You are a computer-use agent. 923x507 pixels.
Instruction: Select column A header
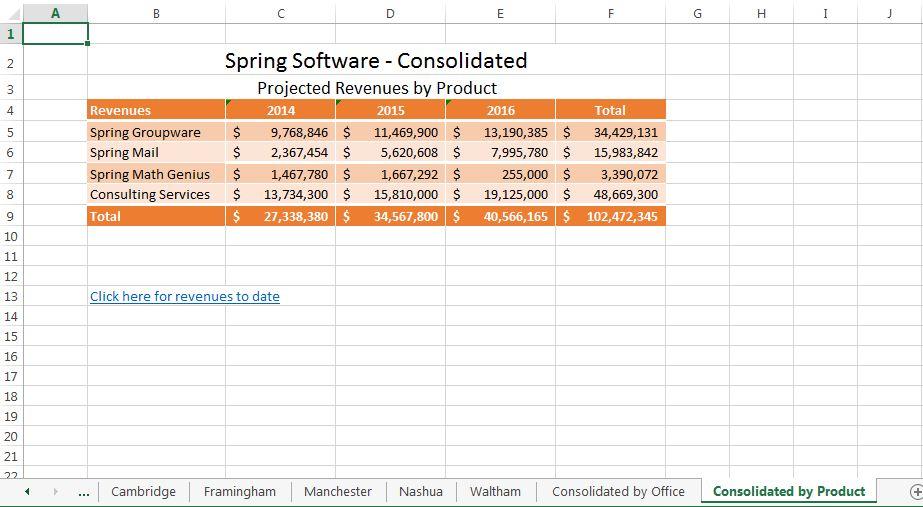(55, 13)
